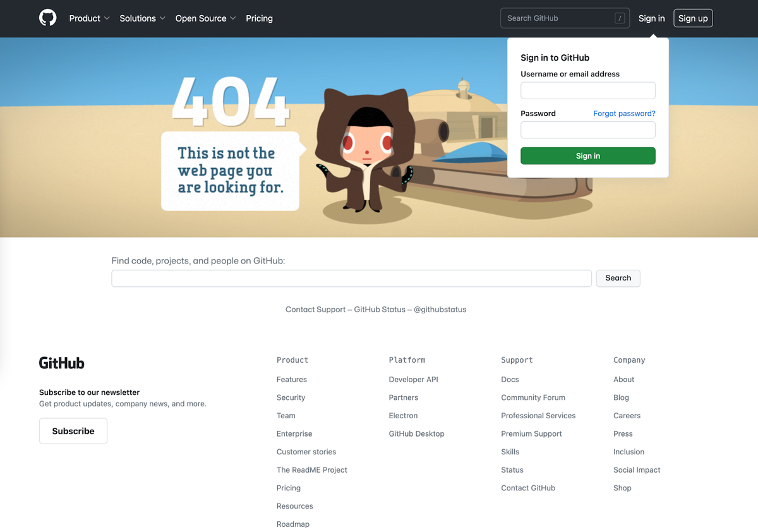Open The ReadME Project footer link

pos(312,470)
